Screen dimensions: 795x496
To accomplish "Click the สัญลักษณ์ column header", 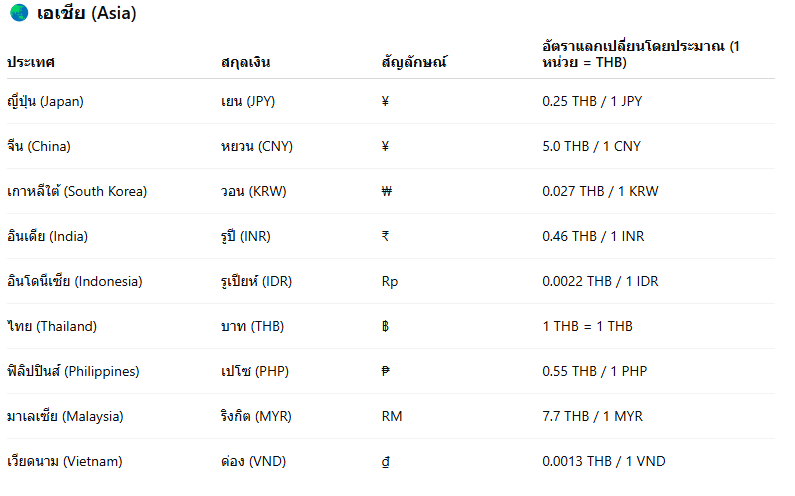I will pyautogui.click(x=414, y=62).
